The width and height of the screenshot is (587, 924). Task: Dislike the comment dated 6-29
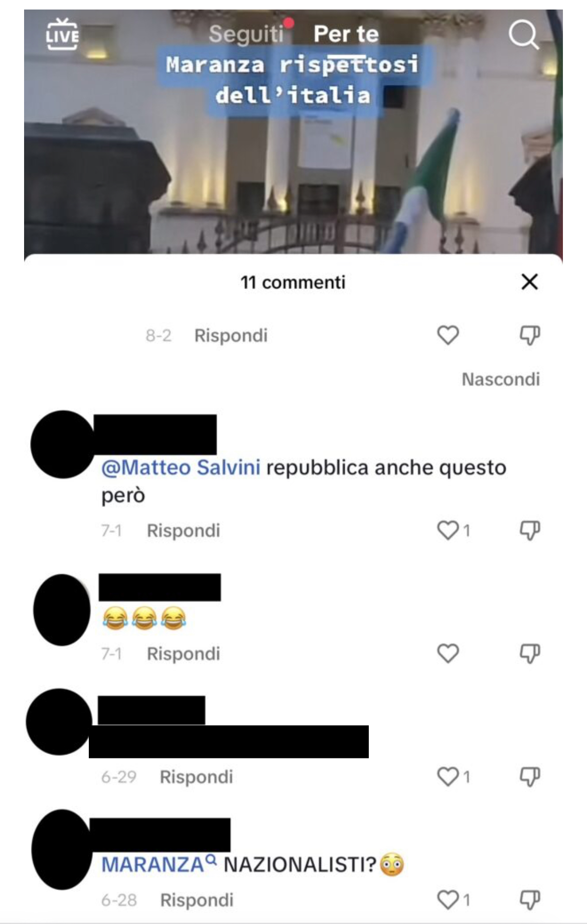(x=530, y=777)
